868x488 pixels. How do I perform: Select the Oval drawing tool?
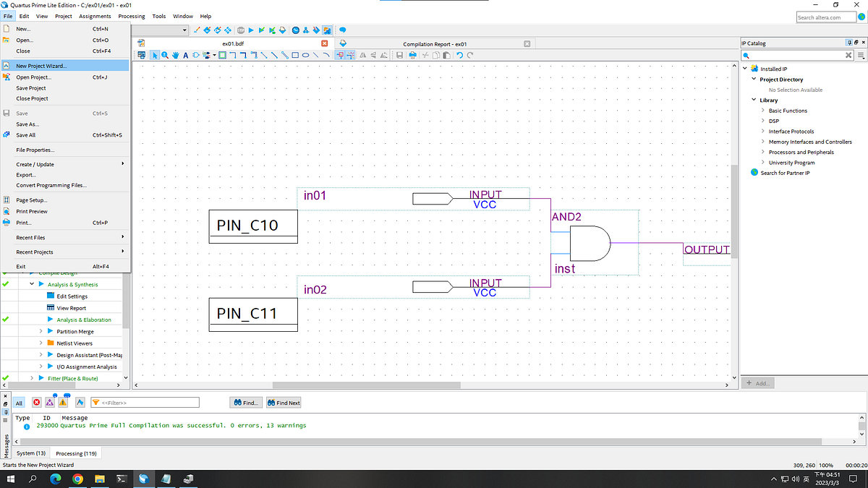pyautogui.click(x=305, y=55)
